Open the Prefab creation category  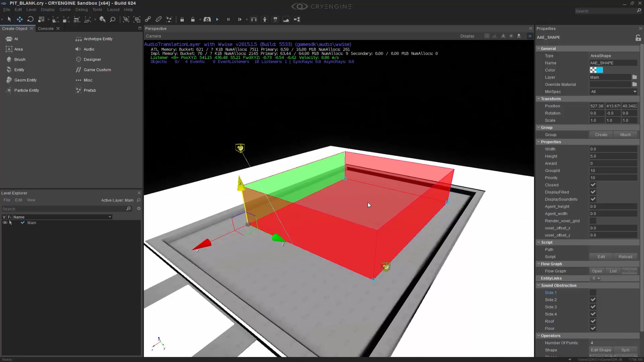click(90, 90)
